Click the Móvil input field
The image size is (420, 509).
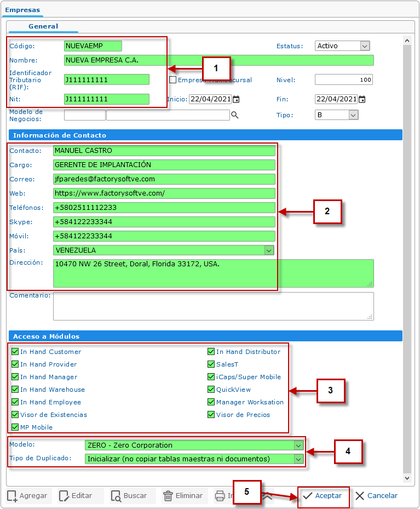(x=164, y=236)
